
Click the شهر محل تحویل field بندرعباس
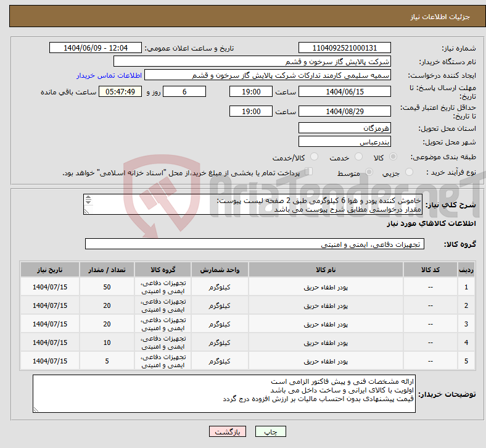(344, 141)
